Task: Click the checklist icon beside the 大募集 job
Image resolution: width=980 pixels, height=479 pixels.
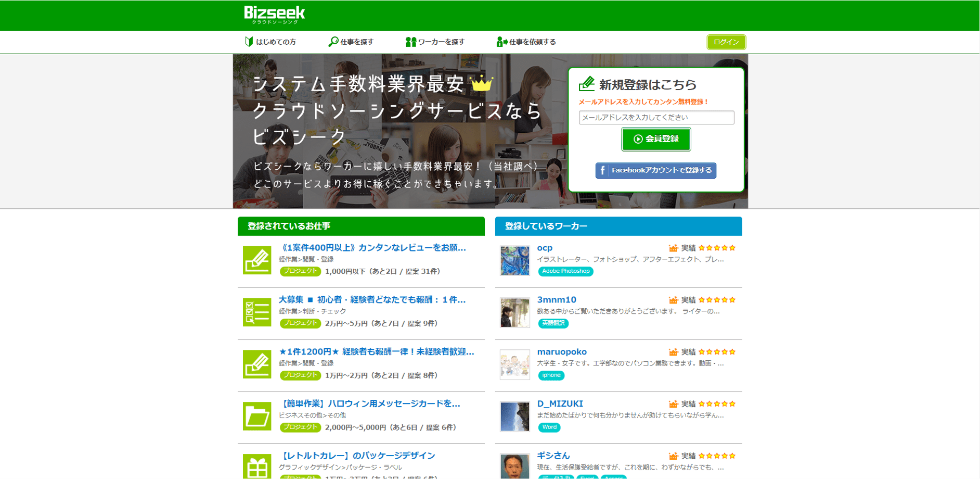Action: tap(256, 312)
